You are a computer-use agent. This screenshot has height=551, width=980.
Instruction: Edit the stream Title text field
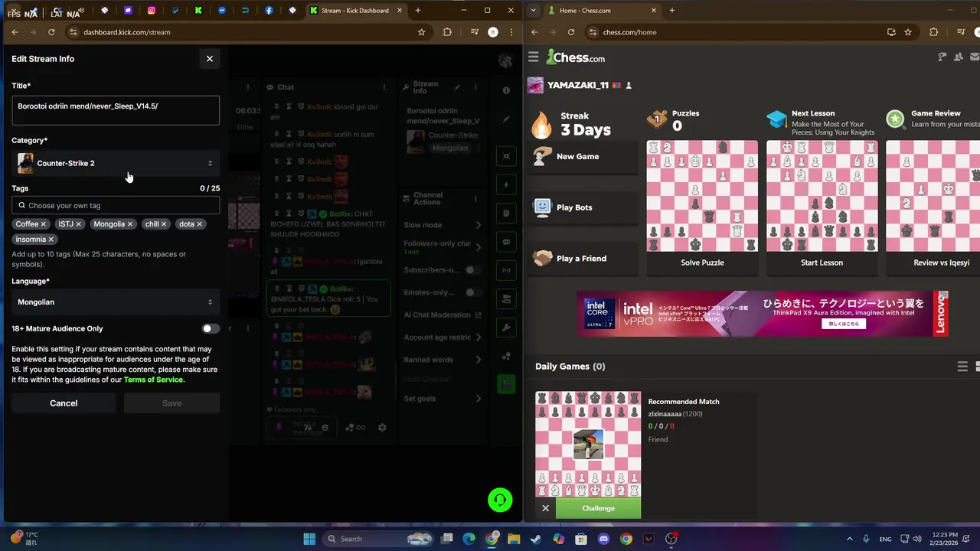coord(116,111)
